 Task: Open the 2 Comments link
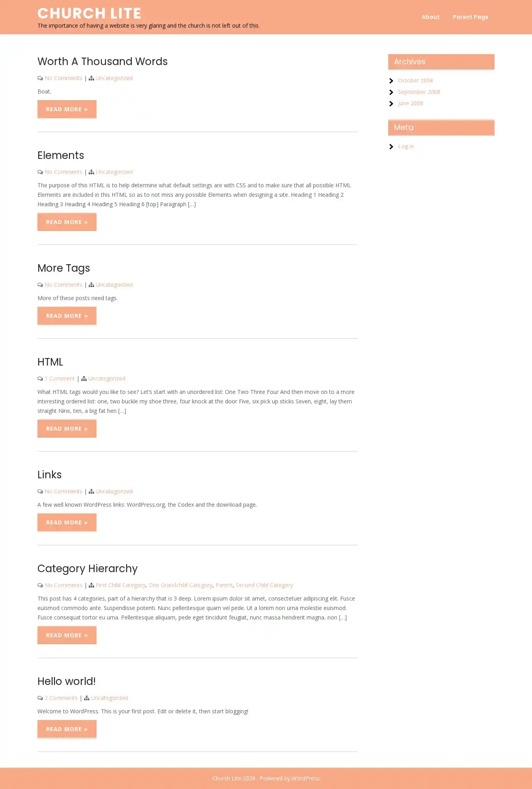pos(61,698)
